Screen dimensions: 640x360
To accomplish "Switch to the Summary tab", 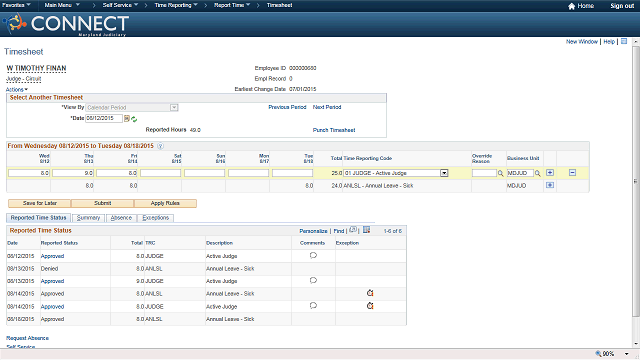I will [x=89, y=218].
